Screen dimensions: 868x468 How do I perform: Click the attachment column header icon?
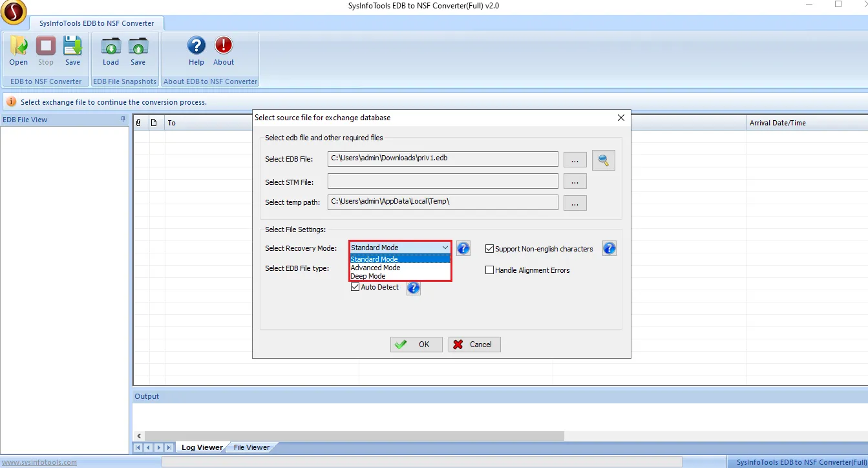click(138, 123)
